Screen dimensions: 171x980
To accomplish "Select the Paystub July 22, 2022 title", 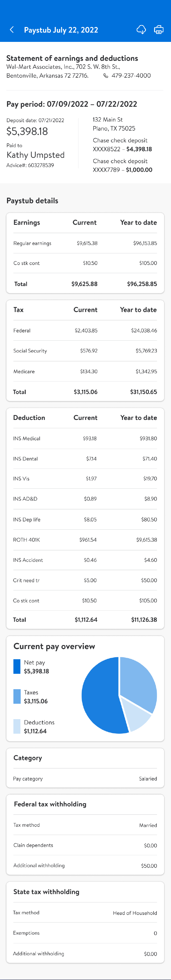I will pyautogui.click(x=61, y=30).
